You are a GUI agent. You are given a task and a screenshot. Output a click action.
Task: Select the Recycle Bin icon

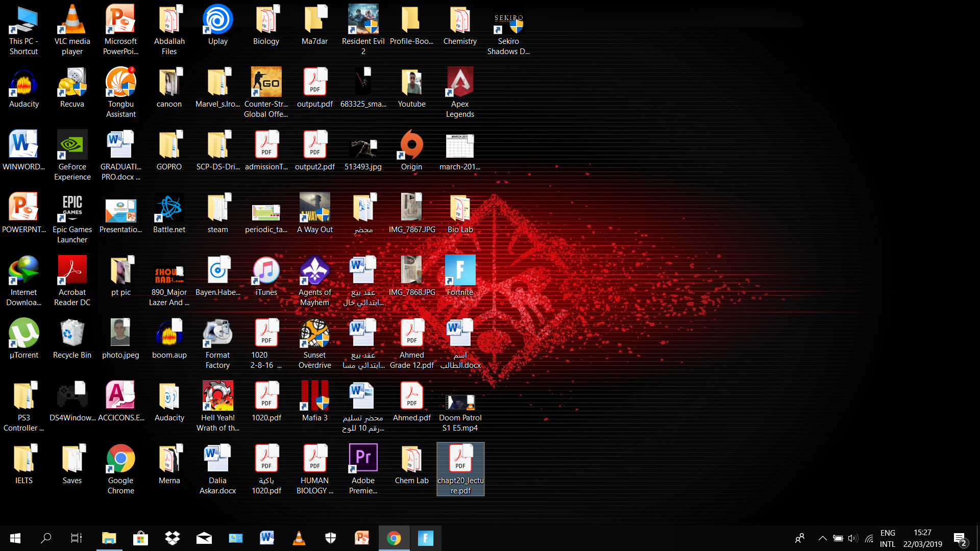[x=72, y=334]
